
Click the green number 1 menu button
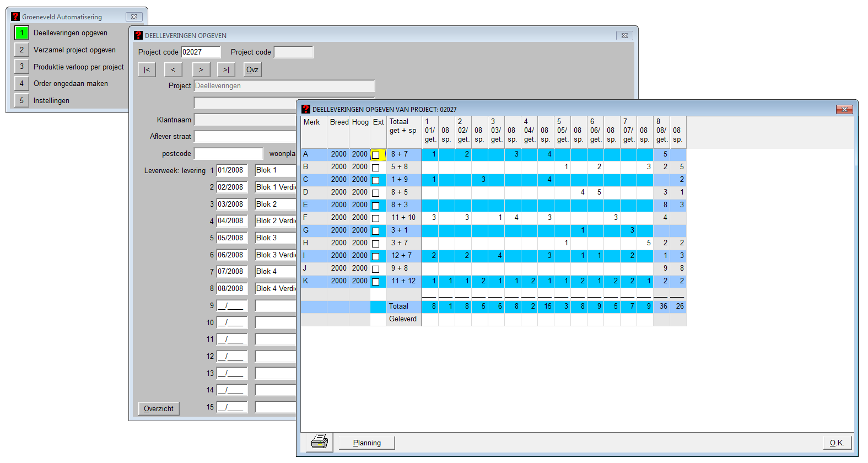21,33
